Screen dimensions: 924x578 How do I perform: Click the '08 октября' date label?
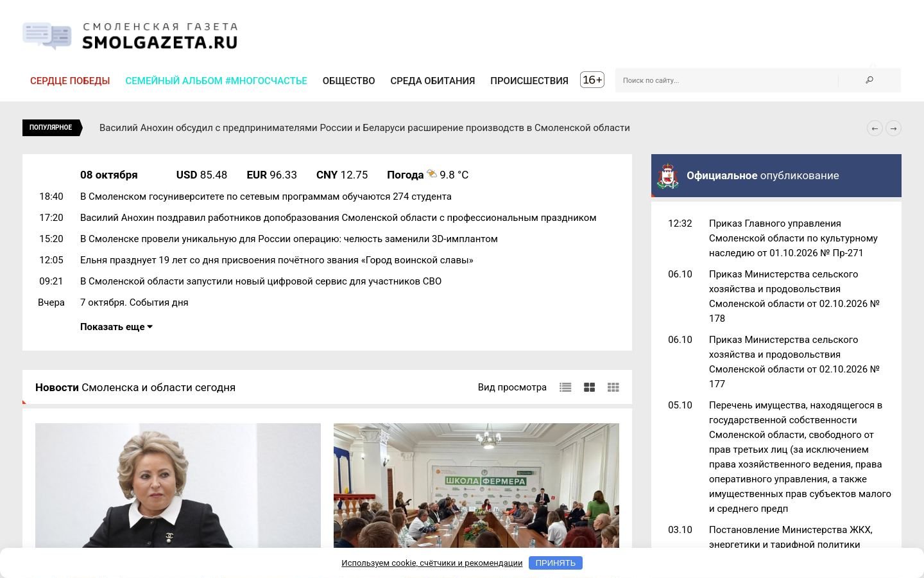pos(109,175)
